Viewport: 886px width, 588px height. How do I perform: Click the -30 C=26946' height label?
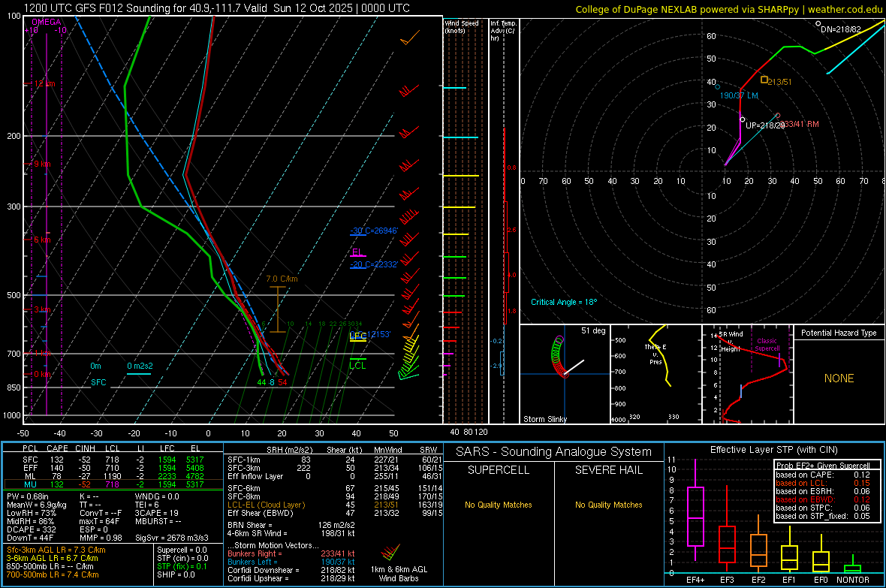pos(374,231)
